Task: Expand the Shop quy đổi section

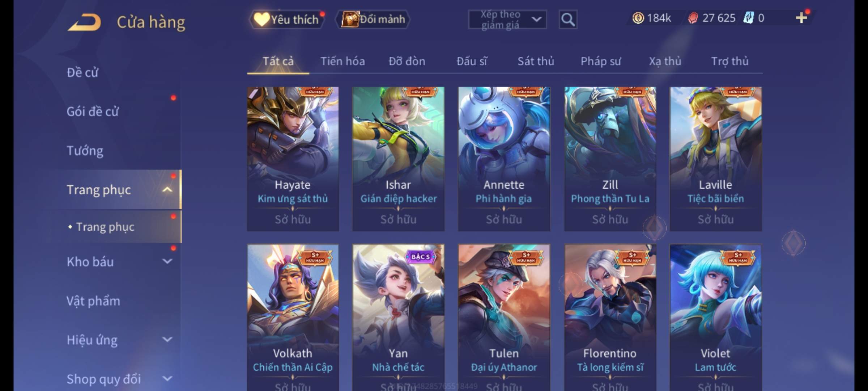Action: coord(167,379)
